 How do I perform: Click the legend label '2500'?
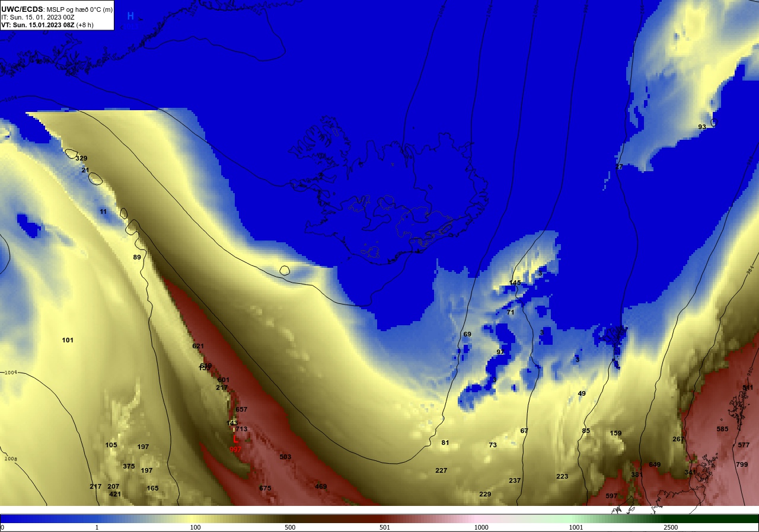coord(671,527)
